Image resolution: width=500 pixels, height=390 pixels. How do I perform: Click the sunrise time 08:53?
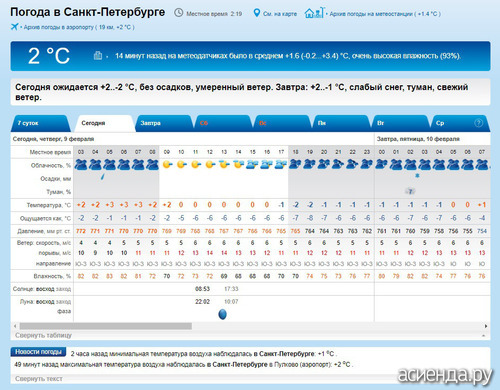[x=202, y=289]
